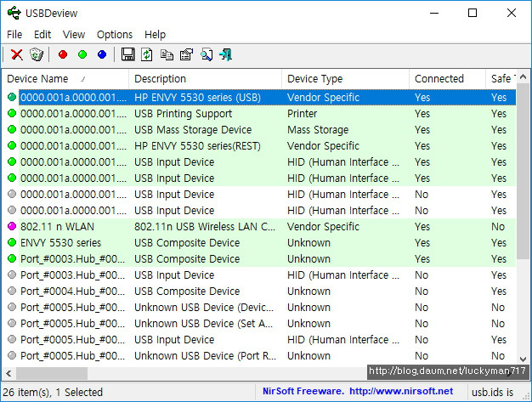Click the red X uninstall device icon
532x402 pixels.
point(17,54)
